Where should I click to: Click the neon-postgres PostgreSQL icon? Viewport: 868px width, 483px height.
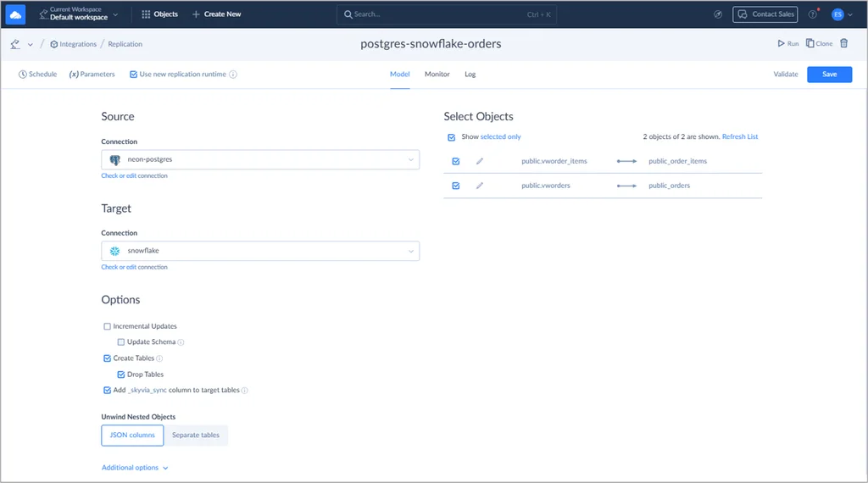pos(115,160)
